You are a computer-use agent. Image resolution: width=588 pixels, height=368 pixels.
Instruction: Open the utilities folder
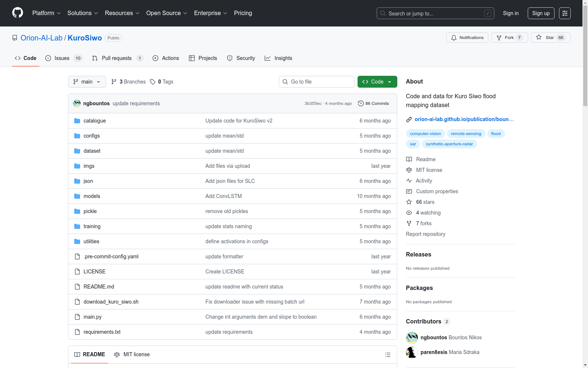(91, 241)
